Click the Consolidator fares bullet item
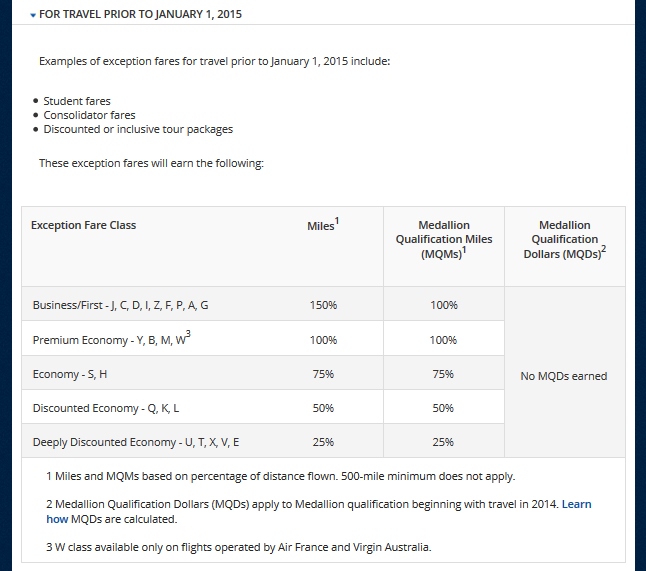The height and width of the screenshot is (571, 646). pos(89,115)
